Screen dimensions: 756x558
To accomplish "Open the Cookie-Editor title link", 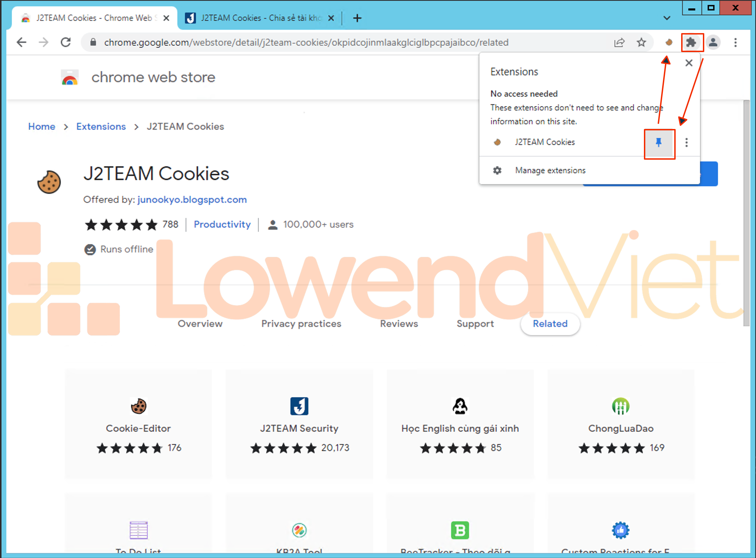I will click(138, 428).
